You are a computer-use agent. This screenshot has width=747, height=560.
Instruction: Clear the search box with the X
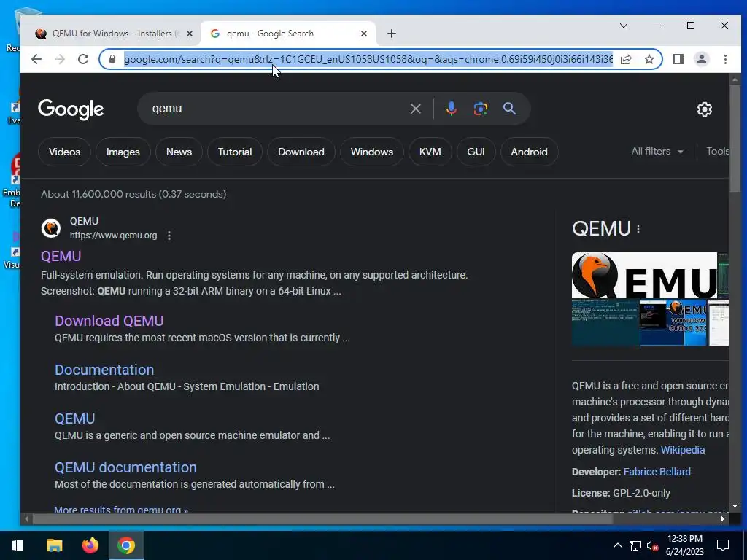click(x=415, y=109)
